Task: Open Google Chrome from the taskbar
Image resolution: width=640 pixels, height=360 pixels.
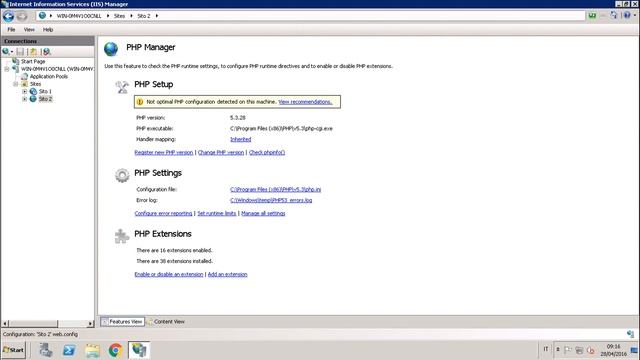Action: coord(116,350)
